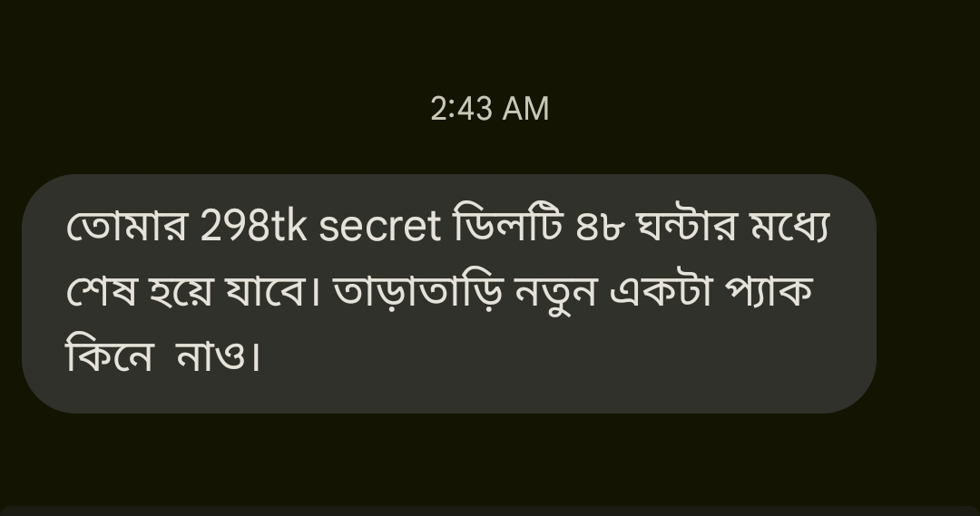Click the word ঘন্টার in the first line
Viewport: 980px width, 516px height.
[x=686, y=226]
